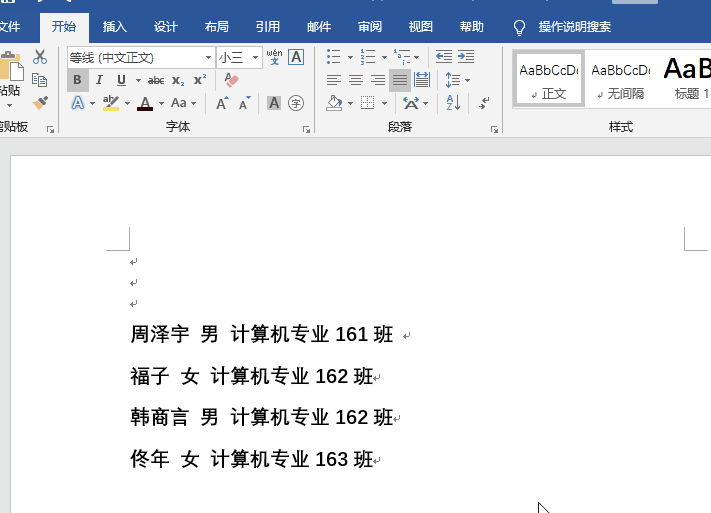Toggle Underline formatting
711x513 pixels.
point(121,80)
